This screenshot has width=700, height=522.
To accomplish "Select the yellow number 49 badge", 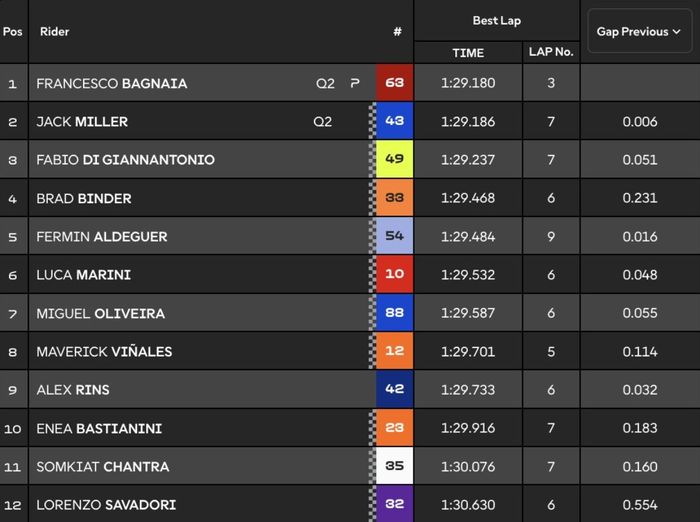I will point(394,160).
